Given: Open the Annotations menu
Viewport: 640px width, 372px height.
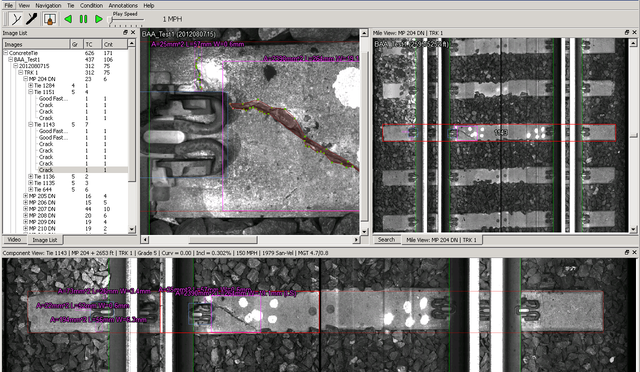Looking at the screenshot, I should pyautogui.click(x=123, y=5).
